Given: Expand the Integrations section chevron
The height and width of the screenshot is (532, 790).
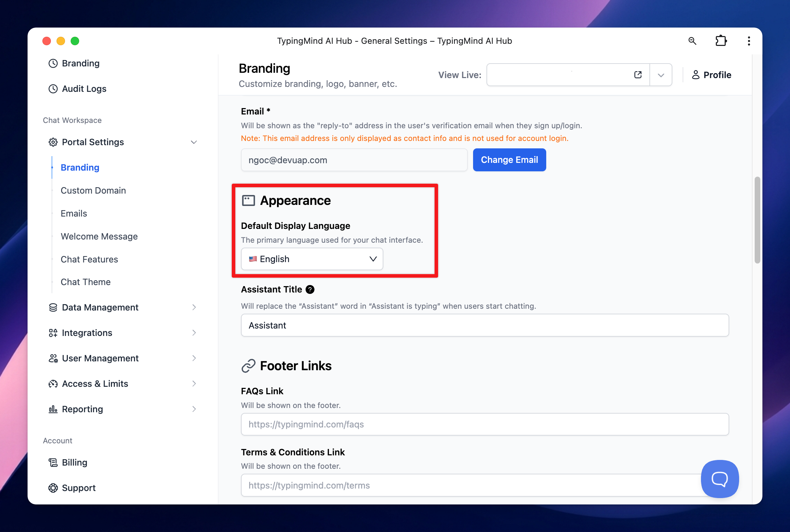Looking at the screenshot, I should [194, 333].
